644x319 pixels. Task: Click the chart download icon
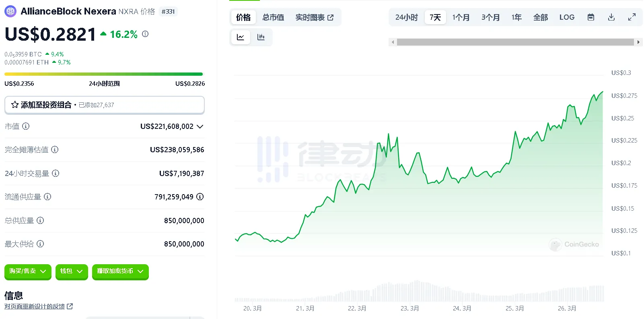coord(611,17)
